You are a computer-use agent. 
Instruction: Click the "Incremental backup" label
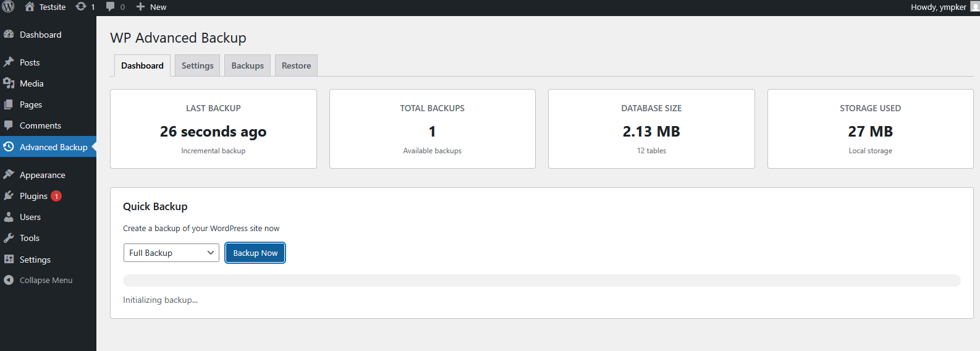point(213,151)
